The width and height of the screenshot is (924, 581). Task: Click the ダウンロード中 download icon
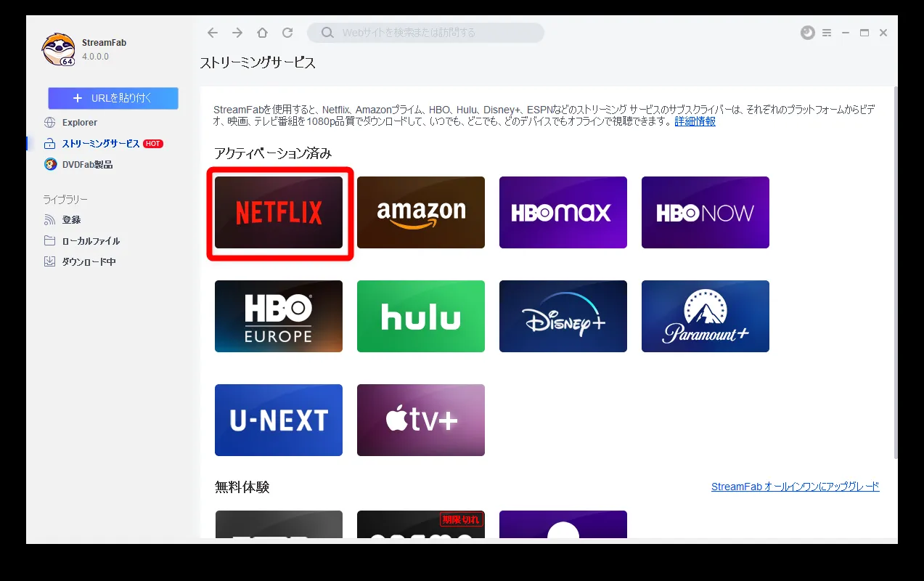tap(49, 261)
